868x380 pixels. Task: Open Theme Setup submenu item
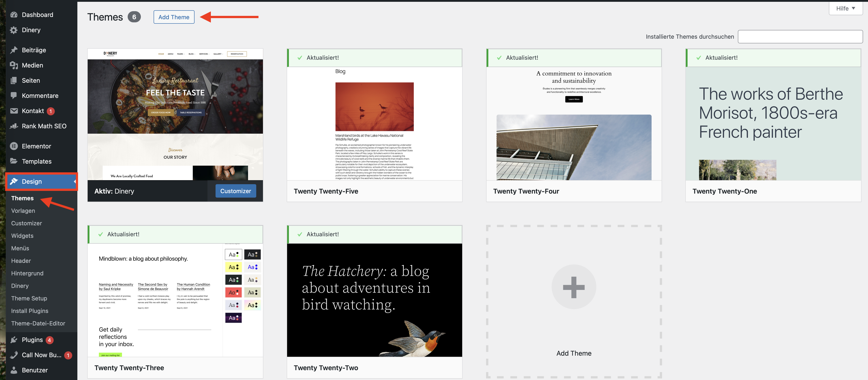29,298
